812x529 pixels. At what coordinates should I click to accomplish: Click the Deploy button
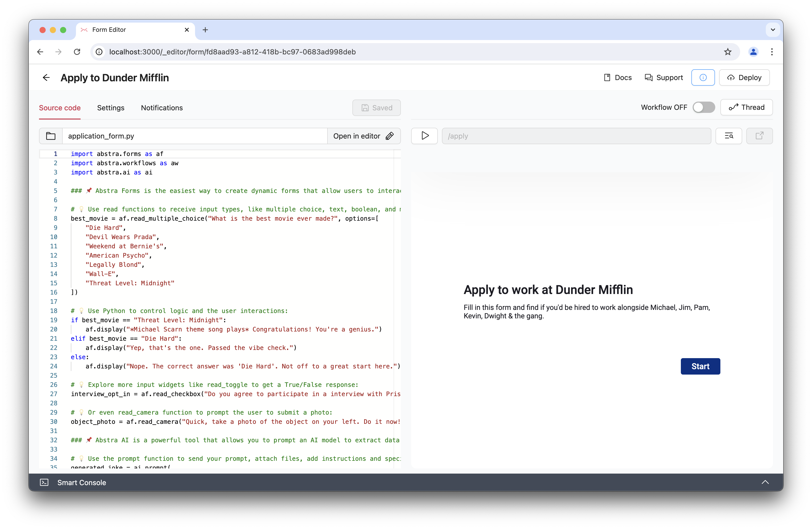pyautogui.click(x=745, y=78)
